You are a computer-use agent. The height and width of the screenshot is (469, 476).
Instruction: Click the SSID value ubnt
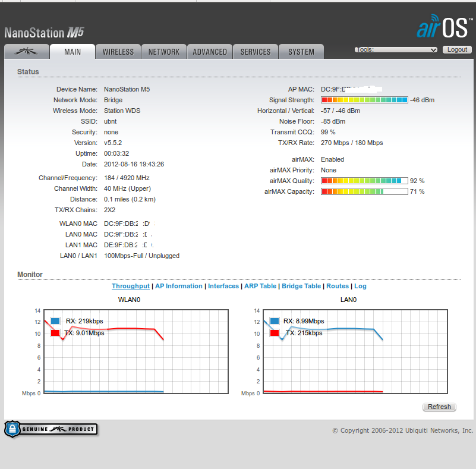[x=110, y=121]
